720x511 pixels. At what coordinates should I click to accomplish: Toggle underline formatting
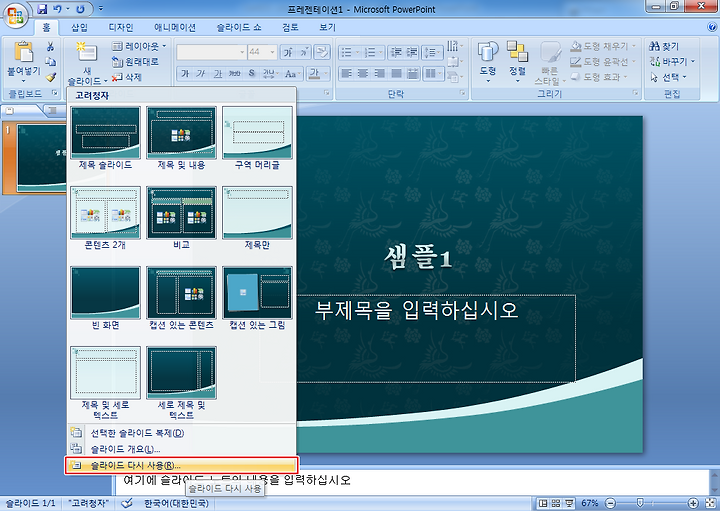pyautogui.click(x=218, y=73)
